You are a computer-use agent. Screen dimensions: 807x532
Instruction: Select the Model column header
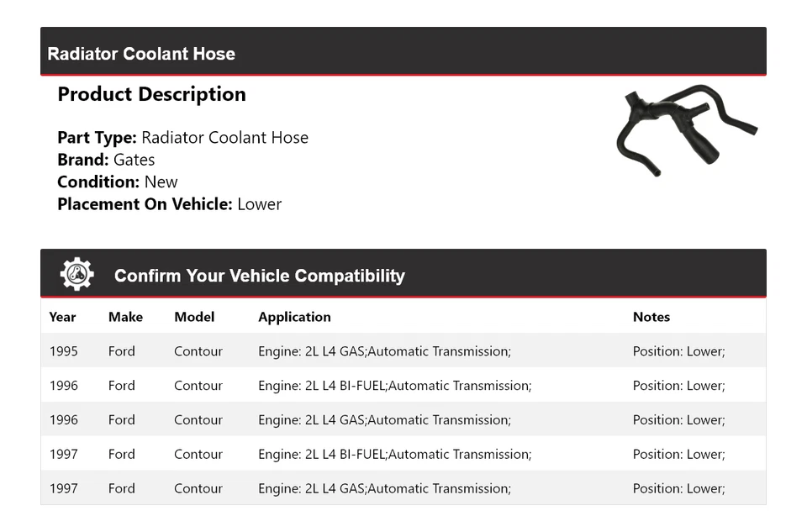click(194, 317)
